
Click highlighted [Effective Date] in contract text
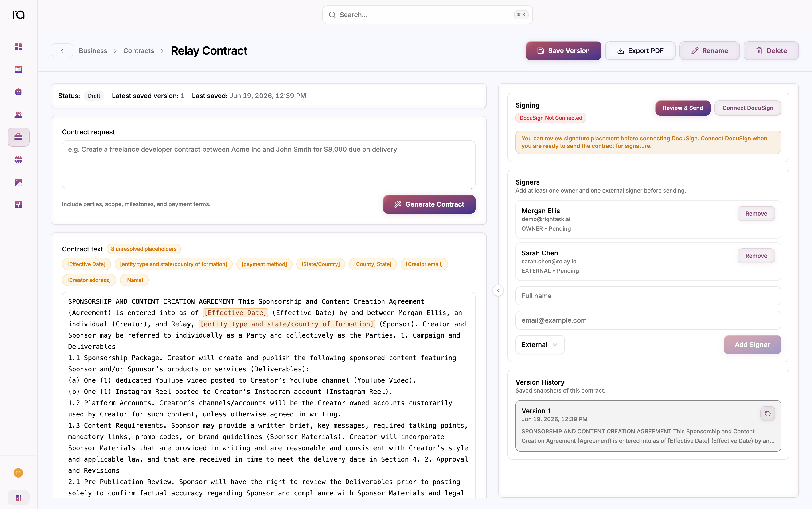(x=235, y=313)
